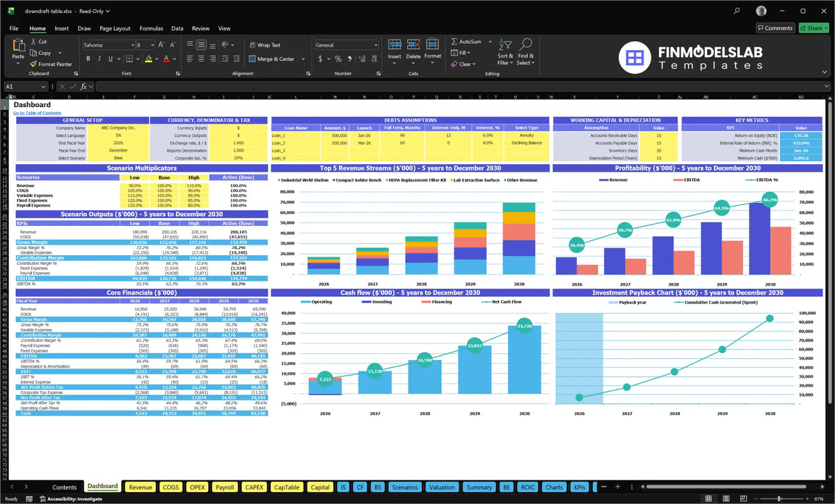Click the Merge & Center button
Screen dimensions: 835x504
coord(271,59)
